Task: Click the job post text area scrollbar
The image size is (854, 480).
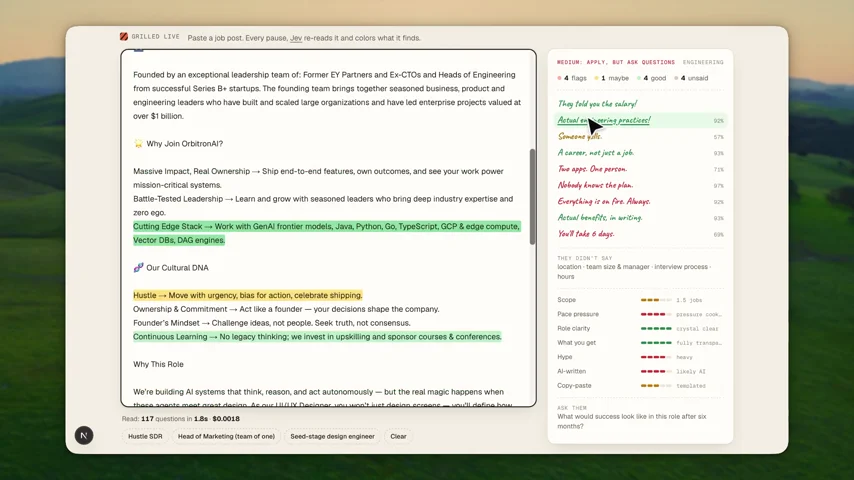Action: coord(532,197)
